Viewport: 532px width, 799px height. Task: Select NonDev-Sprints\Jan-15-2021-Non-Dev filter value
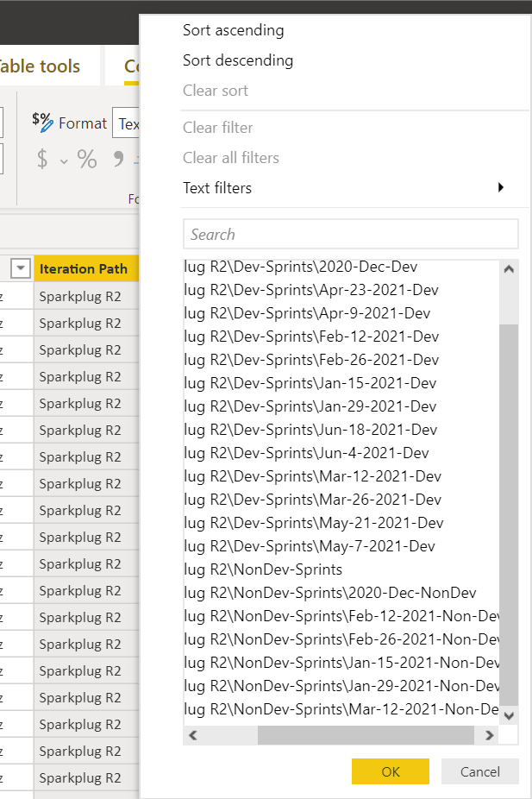tap(341, 663)
